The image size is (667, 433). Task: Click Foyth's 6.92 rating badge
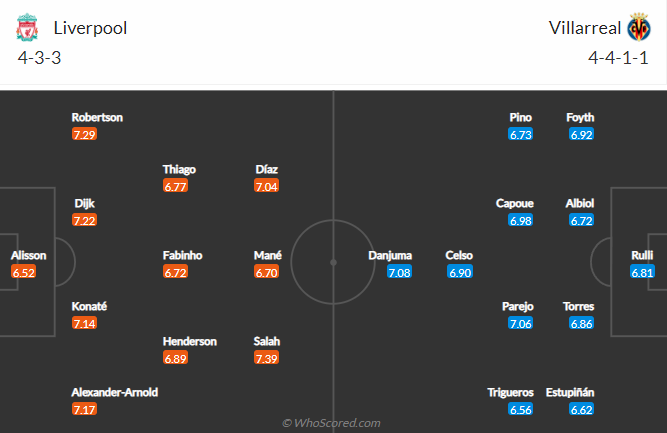tap(582, 134)
